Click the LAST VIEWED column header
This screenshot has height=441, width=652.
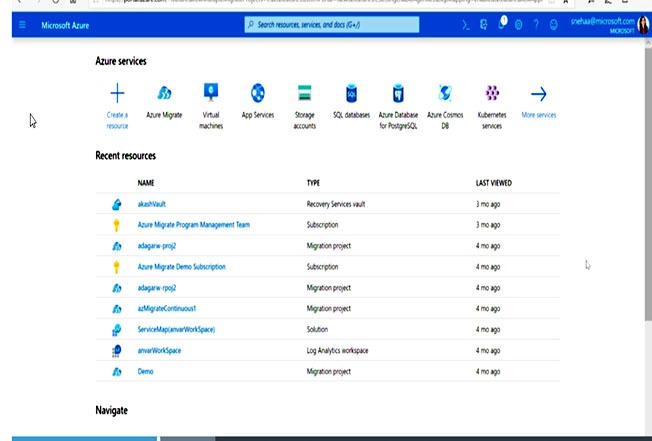[x=494, y=183]
